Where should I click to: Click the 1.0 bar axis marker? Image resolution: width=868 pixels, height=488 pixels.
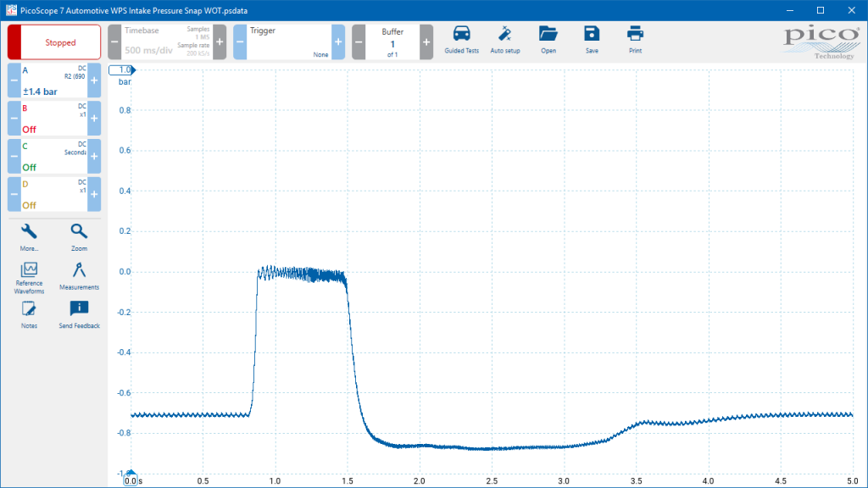coord(122,69)
